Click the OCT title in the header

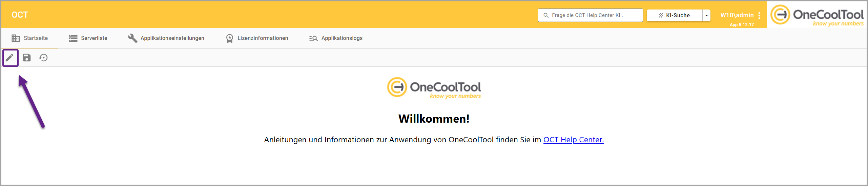[20, 15]
